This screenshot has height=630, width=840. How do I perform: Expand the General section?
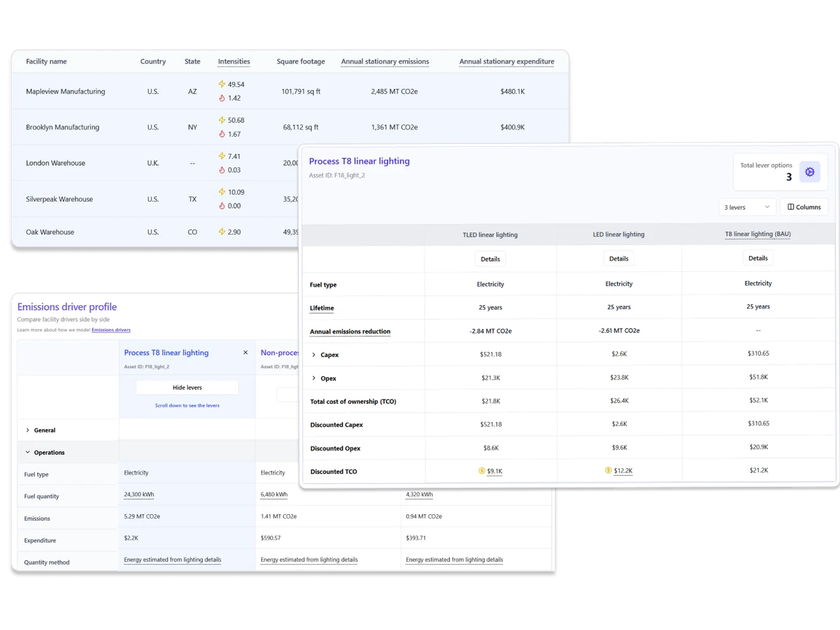pos(27,430)
